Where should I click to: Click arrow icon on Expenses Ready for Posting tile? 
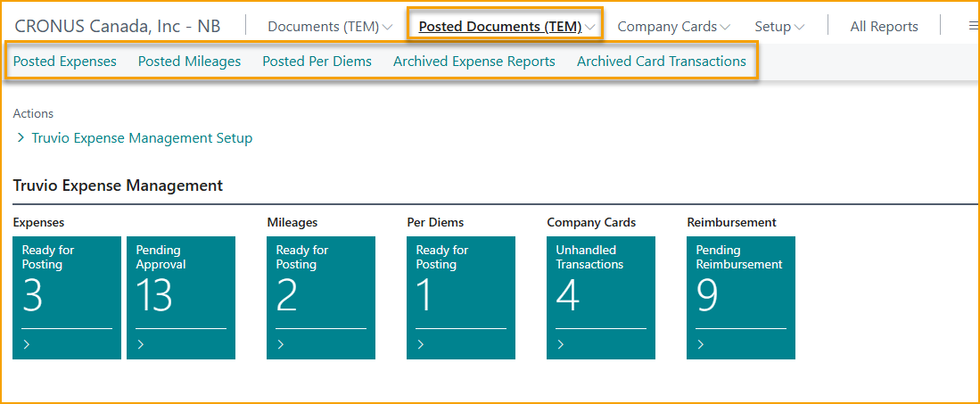(27, 344)
